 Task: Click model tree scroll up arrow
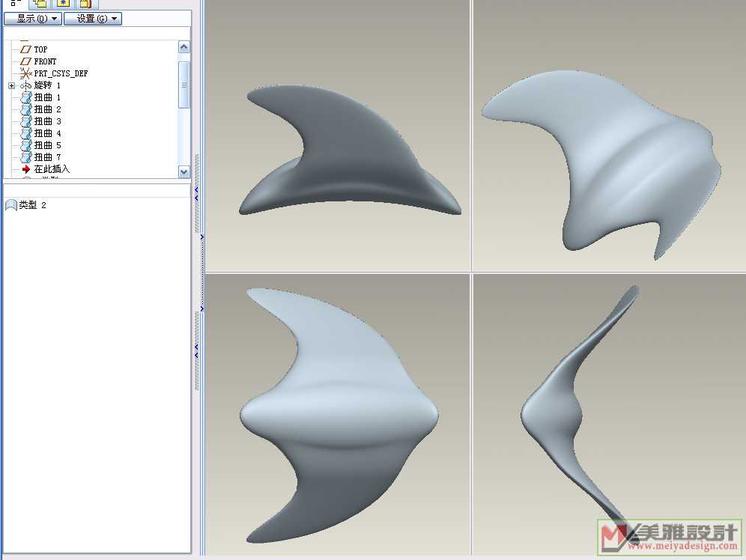tap(184, 47)
